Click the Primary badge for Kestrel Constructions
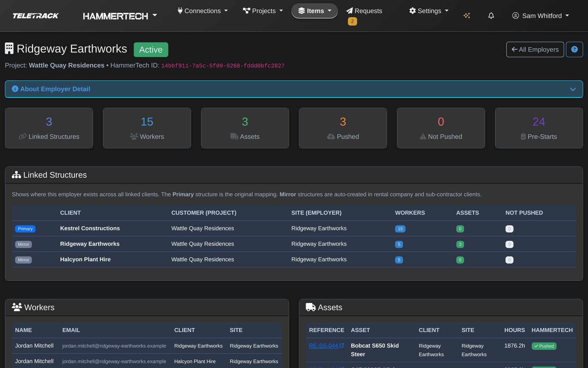 coord(25,229)
